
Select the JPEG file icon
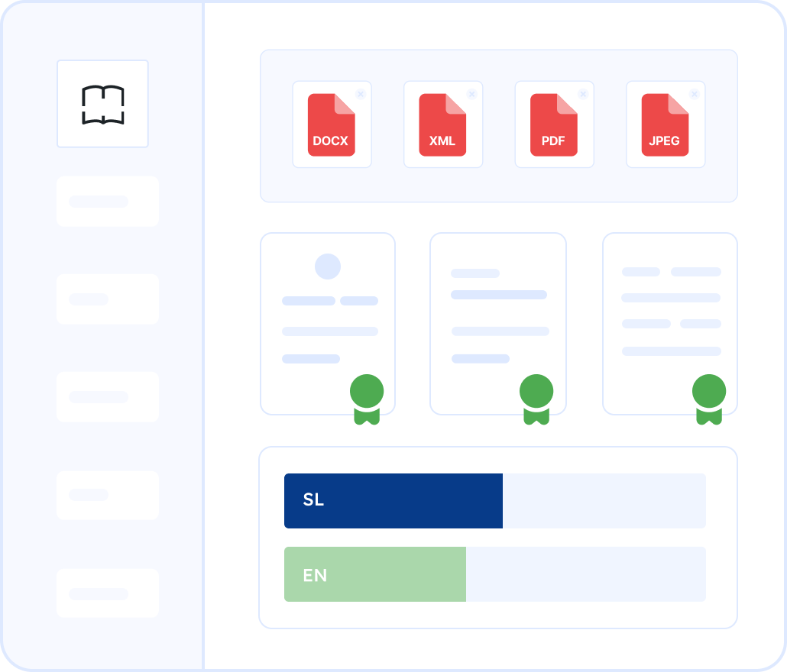[x=665, y=125]
